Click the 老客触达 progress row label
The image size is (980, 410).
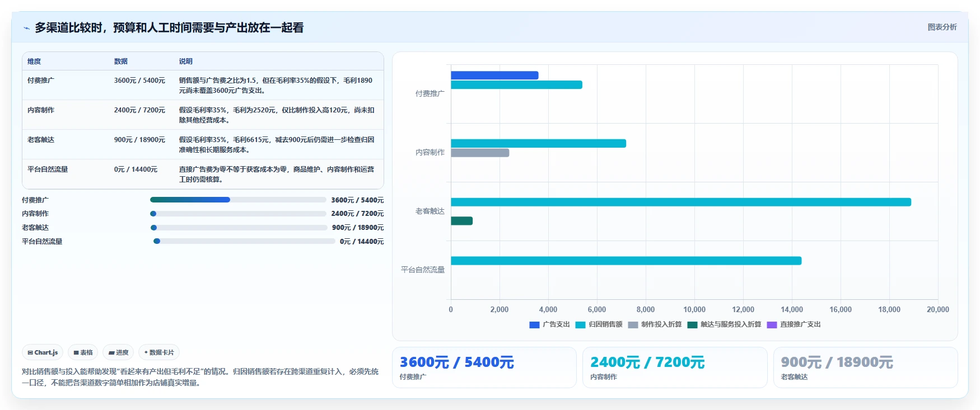click(35, 228)
